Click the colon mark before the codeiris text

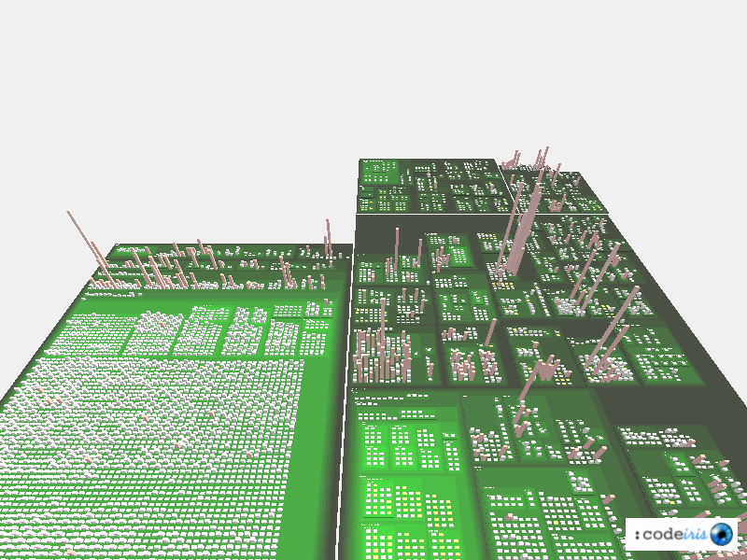tap(637, 535)
